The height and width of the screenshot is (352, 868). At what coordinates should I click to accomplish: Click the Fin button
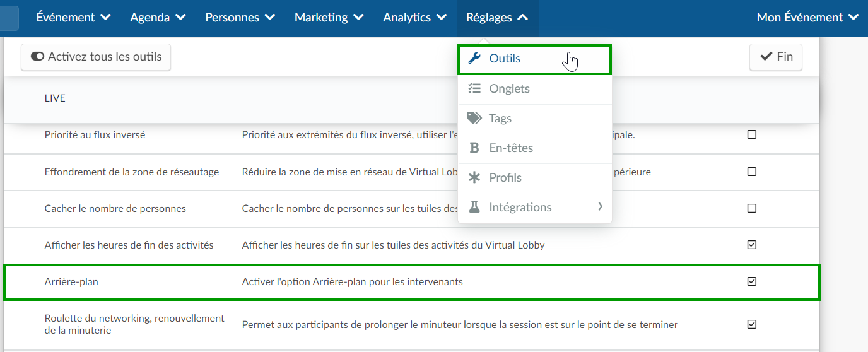[x=776, y=57]
